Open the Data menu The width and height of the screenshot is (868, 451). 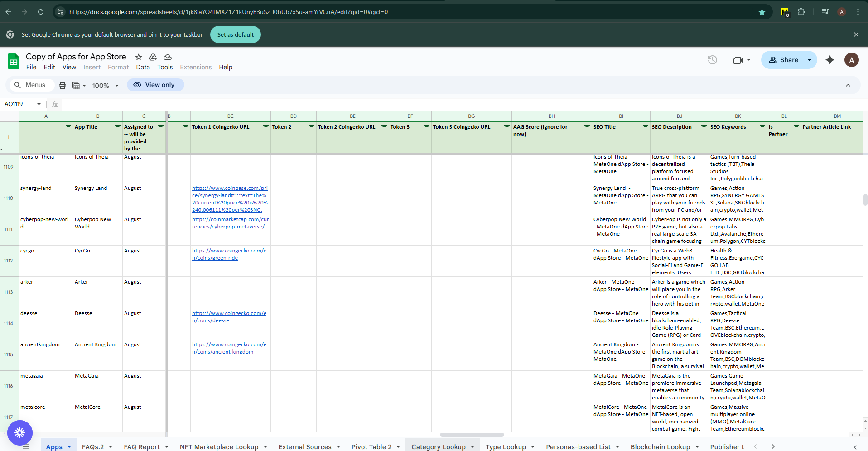[143, 67]
